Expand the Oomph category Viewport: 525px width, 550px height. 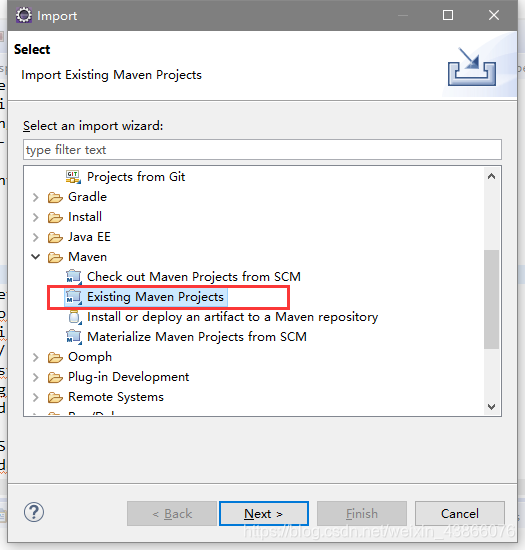tap(35, 357)
